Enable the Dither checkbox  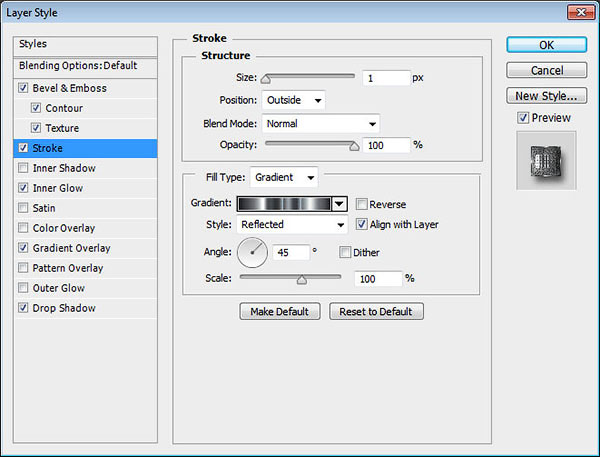[345, 252]
